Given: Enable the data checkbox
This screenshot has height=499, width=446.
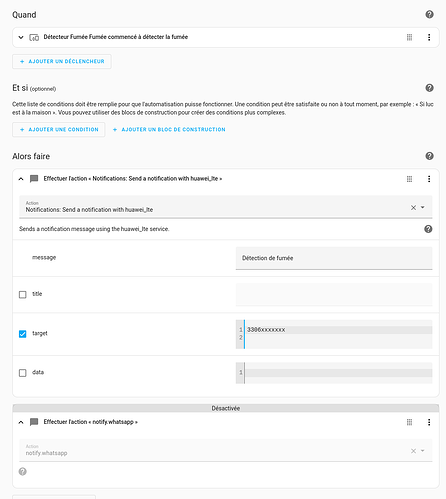Looking at the screenshot, I should [23, 373].
